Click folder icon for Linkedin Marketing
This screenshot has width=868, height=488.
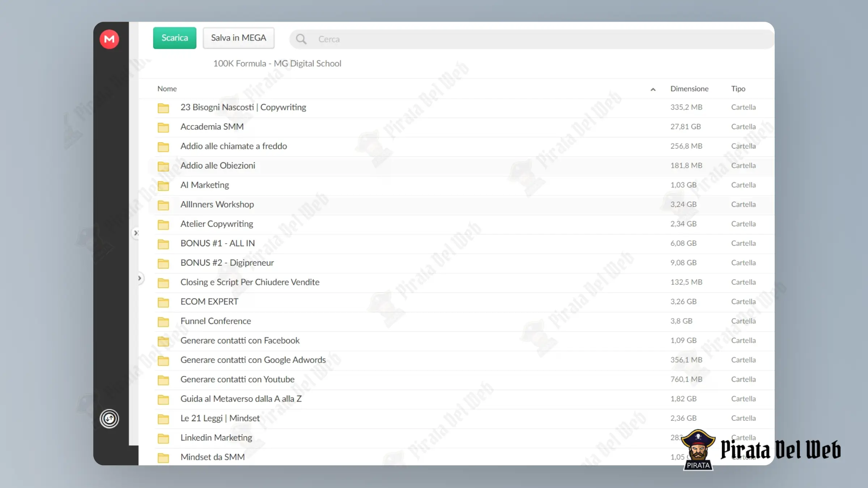click(x=163, y=438)
